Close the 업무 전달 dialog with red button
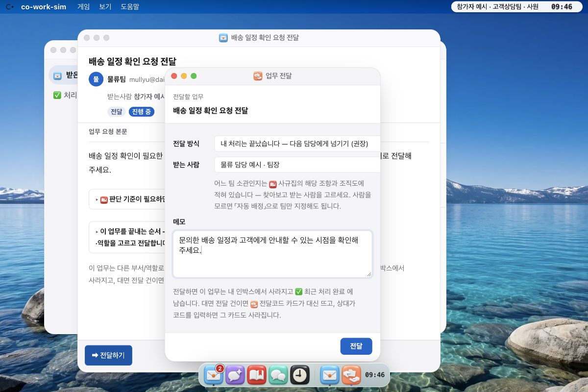 tap(174, 76)
